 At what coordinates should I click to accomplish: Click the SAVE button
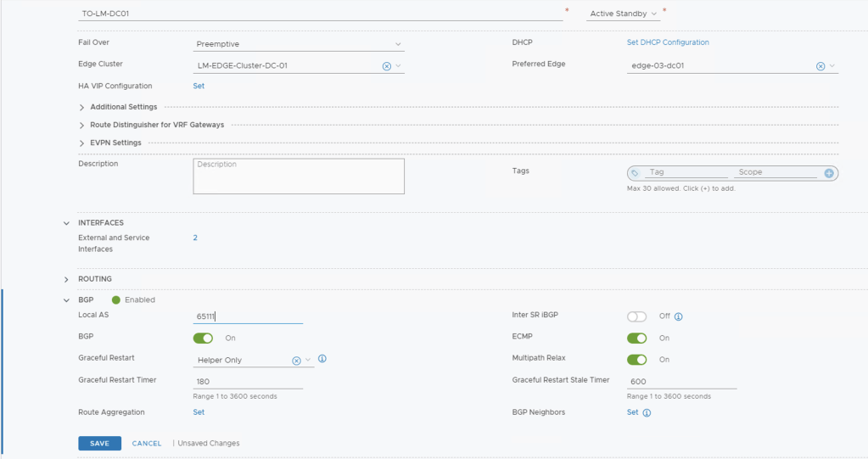click(x=99, y=444)
